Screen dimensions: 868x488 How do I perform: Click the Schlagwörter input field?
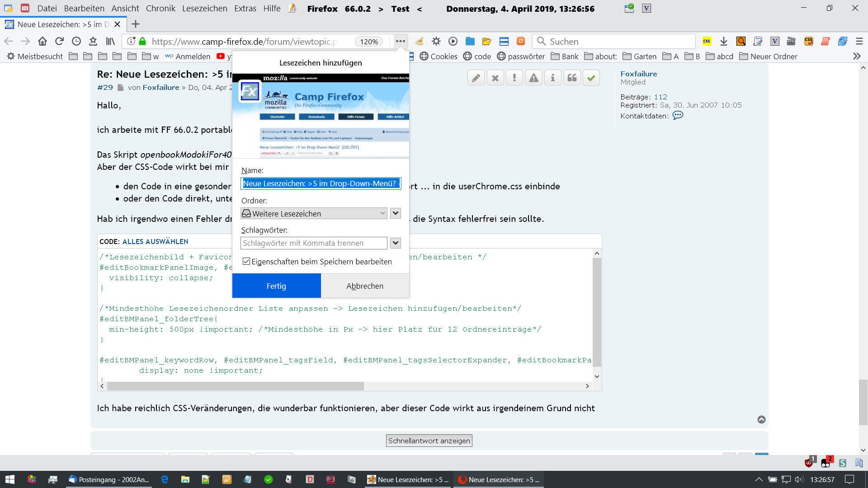314,243
